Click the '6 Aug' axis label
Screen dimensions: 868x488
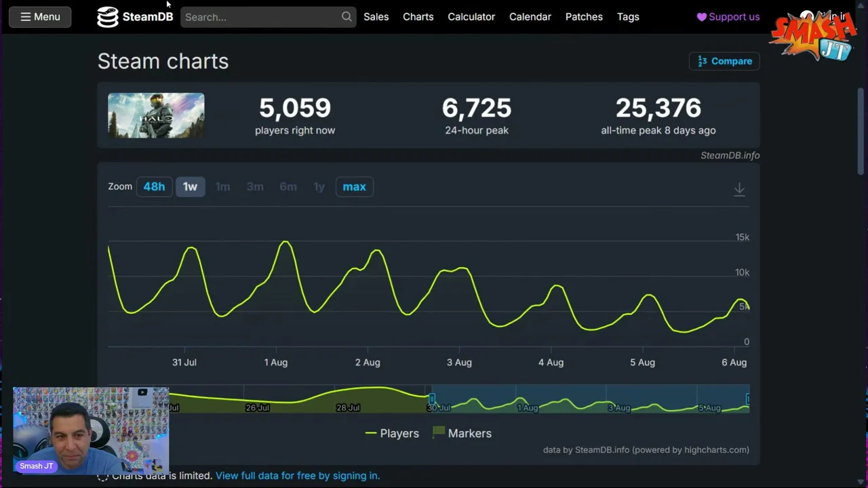[x=734, y=363]
